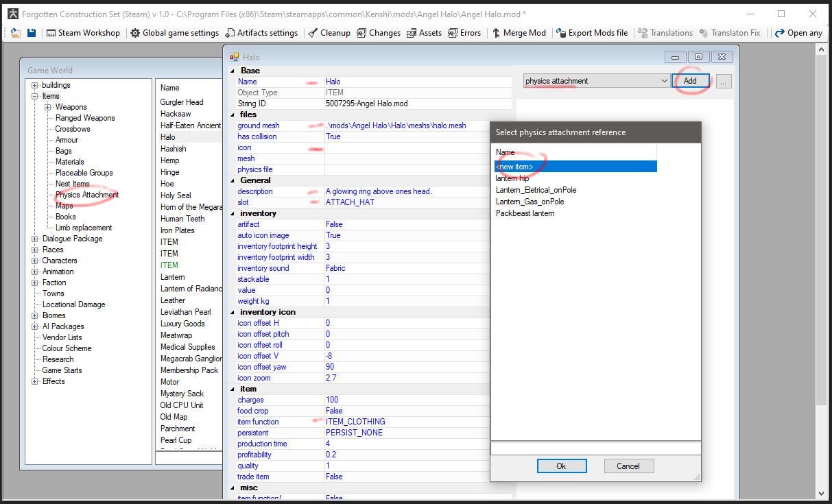Image resolution: width=832 pixels, height=504 pixels.
Task: Open Artifacts settings
Action: tap(261, 33)
